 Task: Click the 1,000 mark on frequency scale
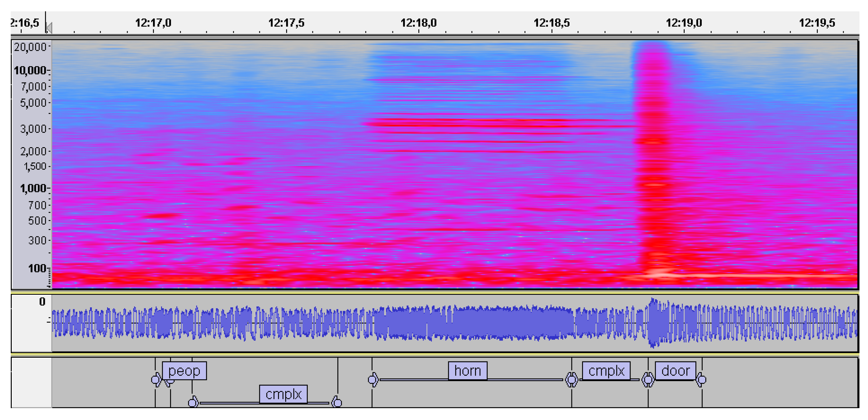click(x=33, y=188)
